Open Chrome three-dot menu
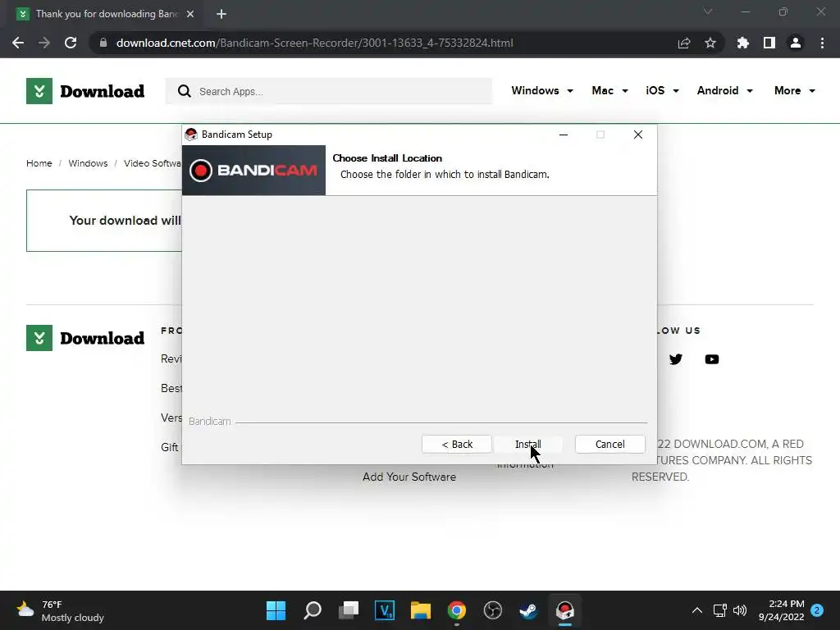840x630 pixels. 822,43
